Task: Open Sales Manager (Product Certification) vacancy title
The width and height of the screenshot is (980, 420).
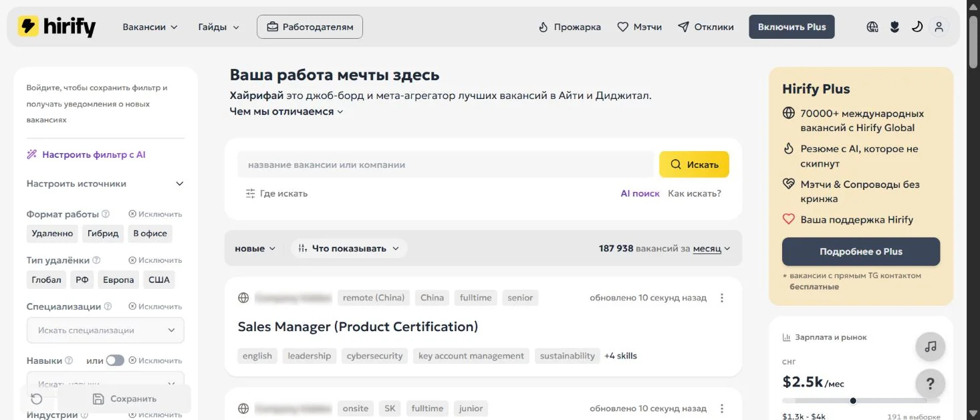Action: pyautogui.click(x=358, y=326)
